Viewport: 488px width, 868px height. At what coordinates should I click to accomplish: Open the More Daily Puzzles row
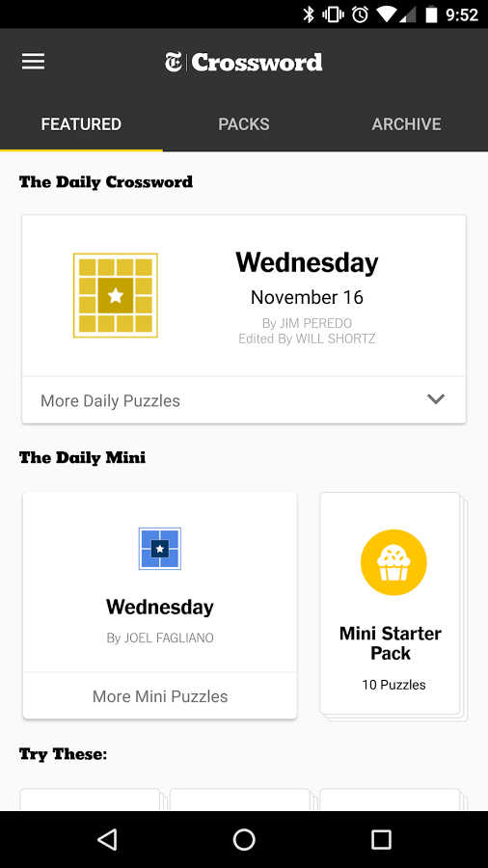(x=244, y=400)
